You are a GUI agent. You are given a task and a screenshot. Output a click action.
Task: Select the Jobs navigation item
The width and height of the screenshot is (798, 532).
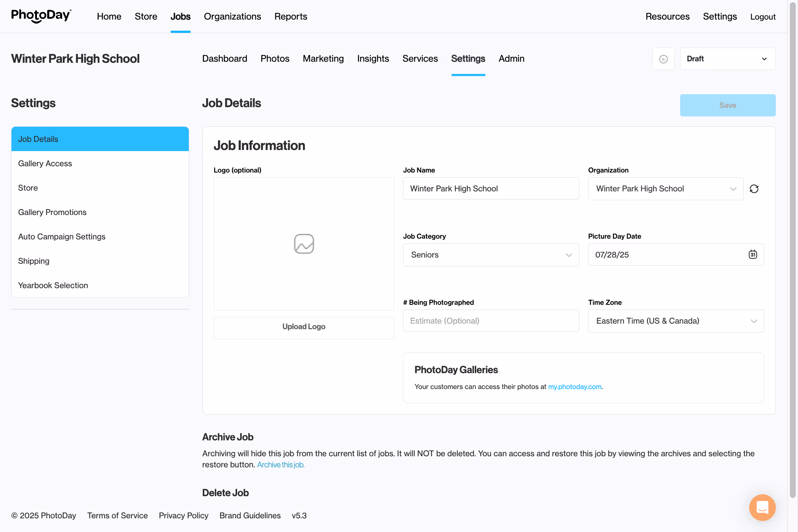coord(180,17)
